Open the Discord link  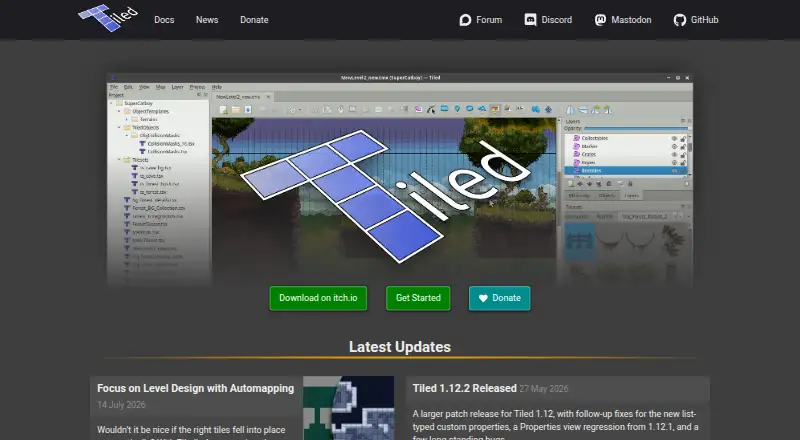(548, 20)
